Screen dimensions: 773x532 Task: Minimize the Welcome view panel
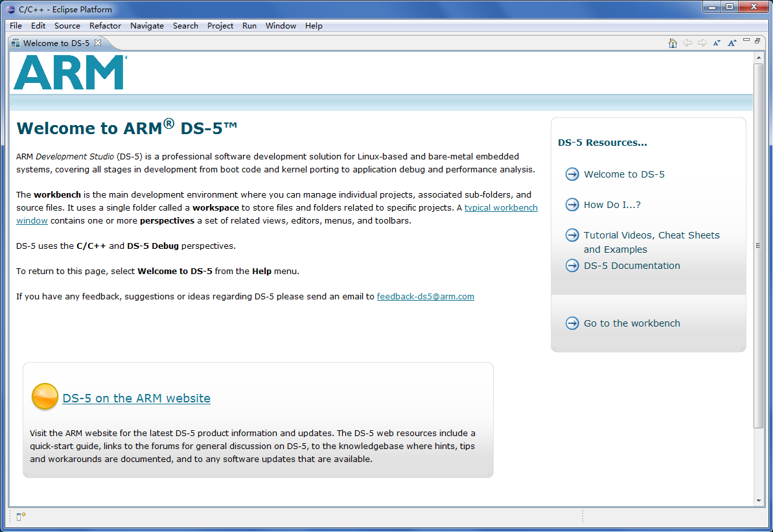[747, 41]
